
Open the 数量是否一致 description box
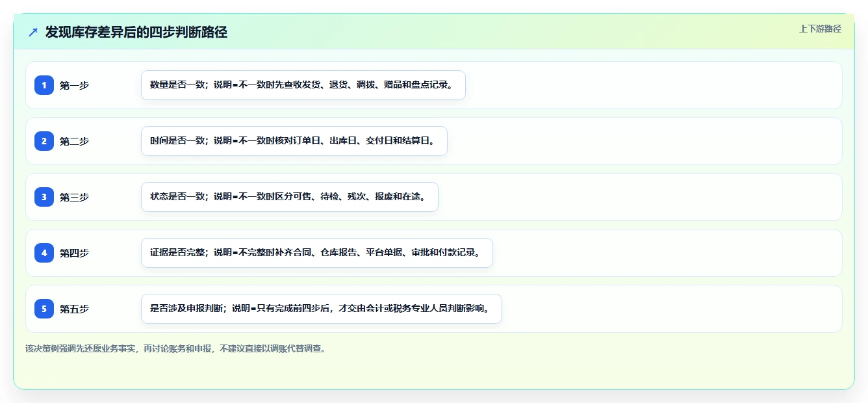click(x=303, y=85)
